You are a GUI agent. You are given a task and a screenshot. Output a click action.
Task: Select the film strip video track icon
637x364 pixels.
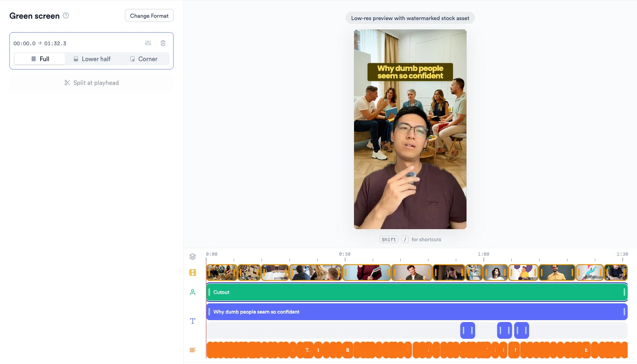tap(192, 273)
